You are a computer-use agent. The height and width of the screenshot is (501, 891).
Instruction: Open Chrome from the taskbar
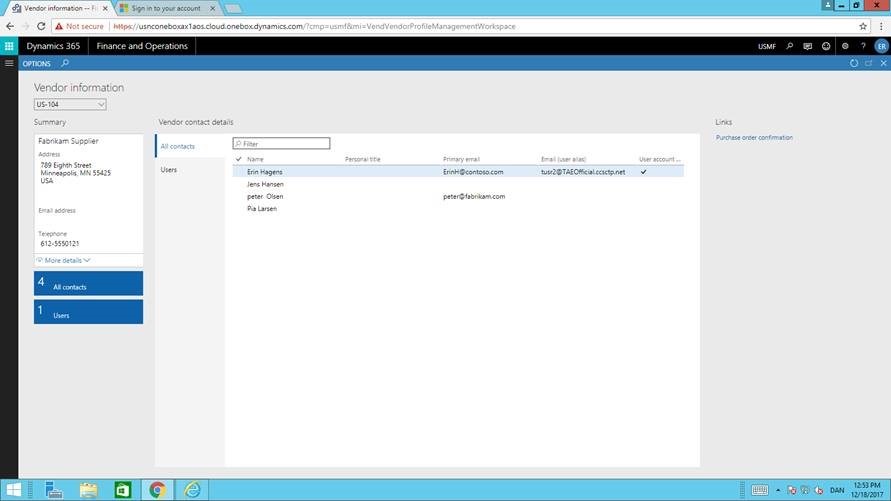click(157, 490)
